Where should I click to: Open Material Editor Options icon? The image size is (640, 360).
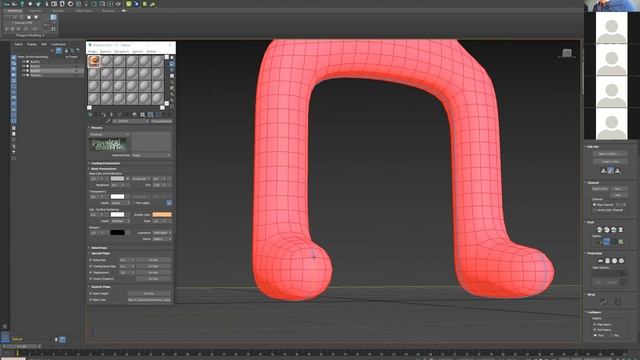pos(172,94)
